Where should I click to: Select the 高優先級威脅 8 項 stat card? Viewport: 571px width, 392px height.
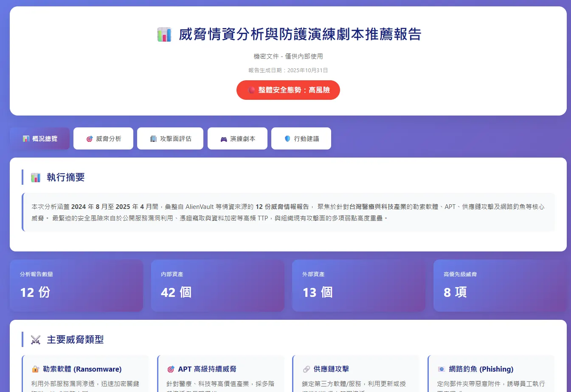500,286
